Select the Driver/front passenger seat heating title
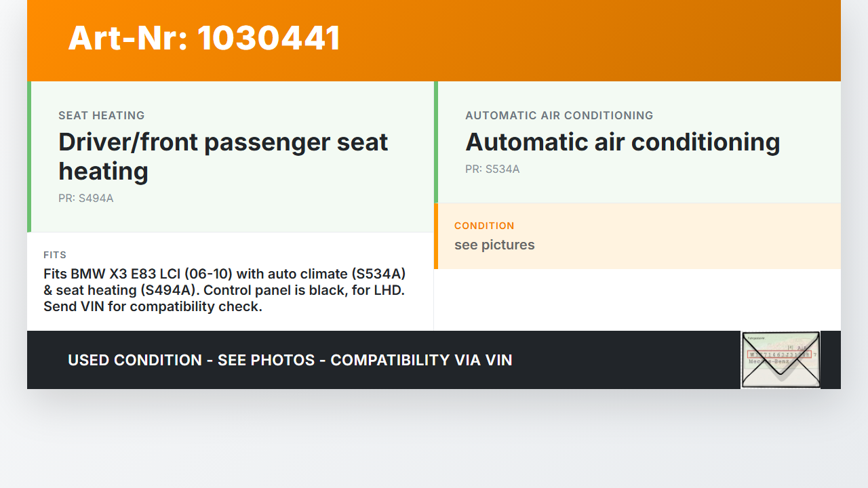This screenshot has height=488, width=868. coord(223,156)
